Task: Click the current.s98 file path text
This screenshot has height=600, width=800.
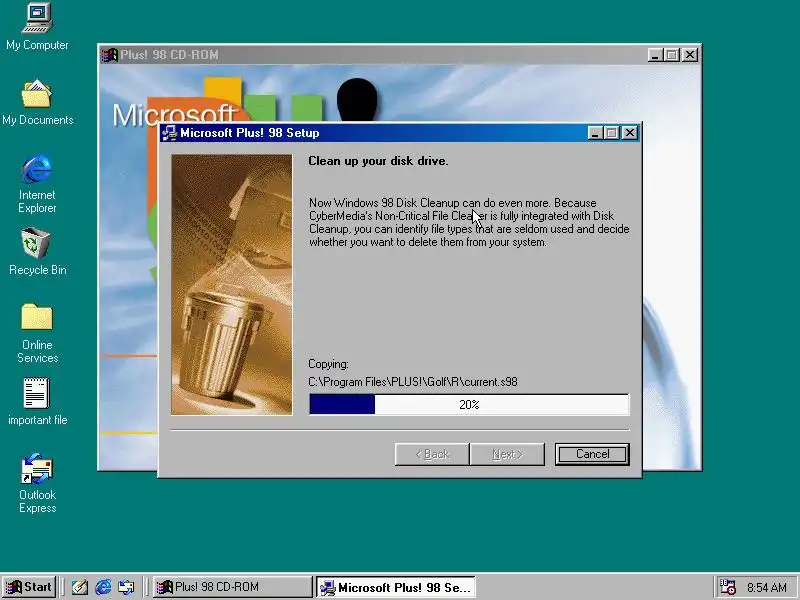Action: (413, 382)
